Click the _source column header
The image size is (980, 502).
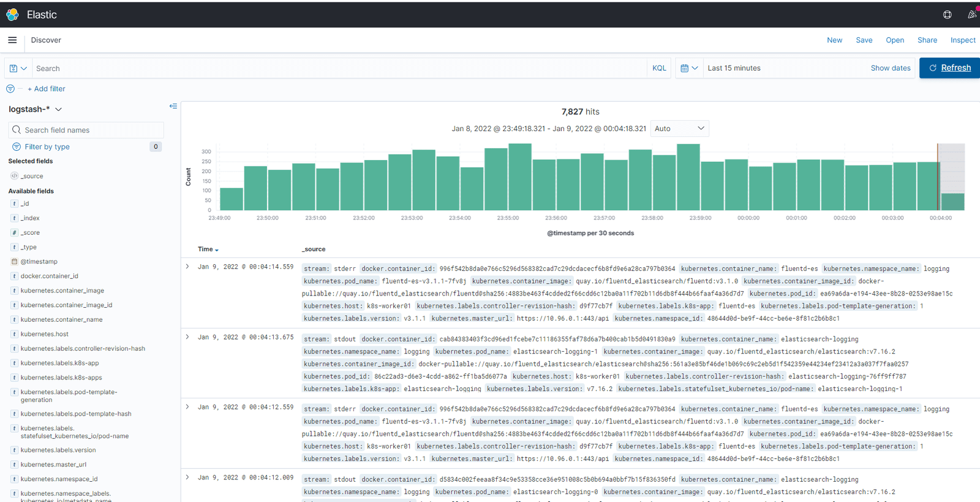click(314, 249)
